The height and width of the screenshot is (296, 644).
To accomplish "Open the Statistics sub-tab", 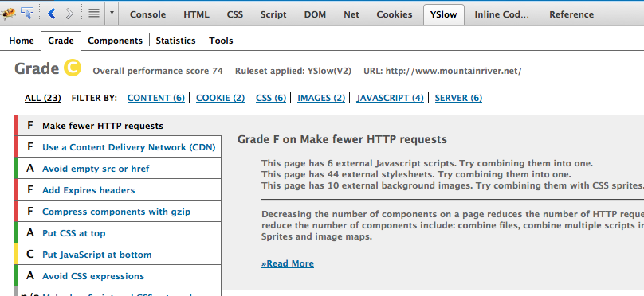I will 175,41.
